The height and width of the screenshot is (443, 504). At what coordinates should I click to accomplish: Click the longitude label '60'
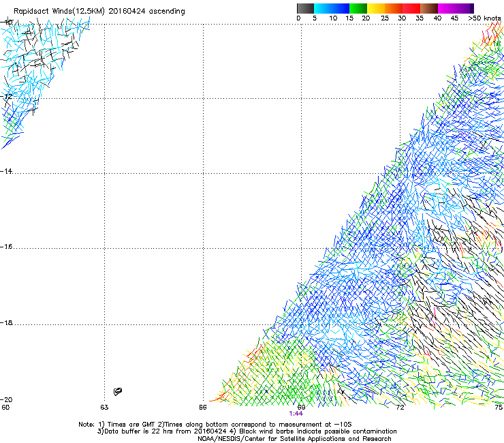(x=5, y=408)
